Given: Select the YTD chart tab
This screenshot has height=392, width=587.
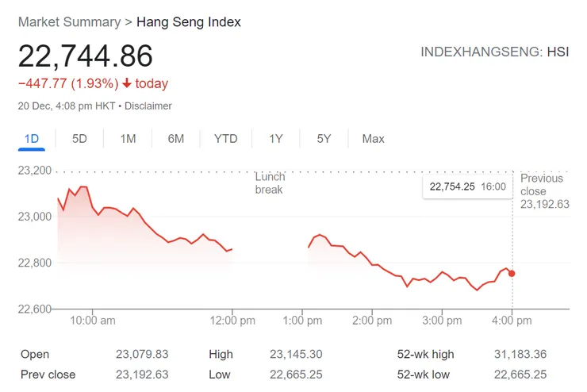Looking at the screenshot, I should click(225, 139).
